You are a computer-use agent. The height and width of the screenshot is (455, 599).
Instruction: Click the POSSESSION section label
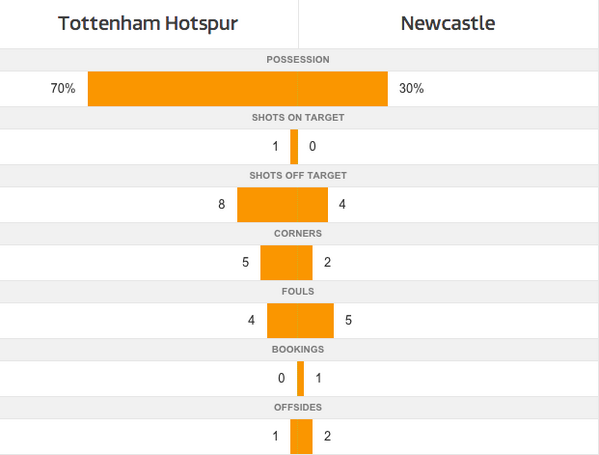point(298,60)
